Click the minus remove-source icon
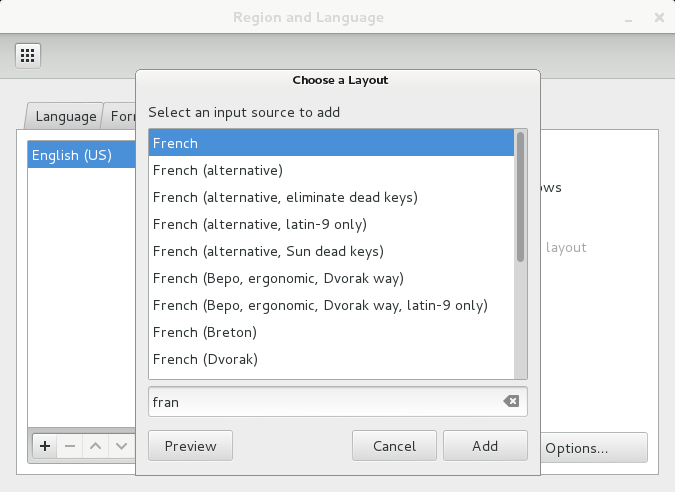 click(70, 446)
